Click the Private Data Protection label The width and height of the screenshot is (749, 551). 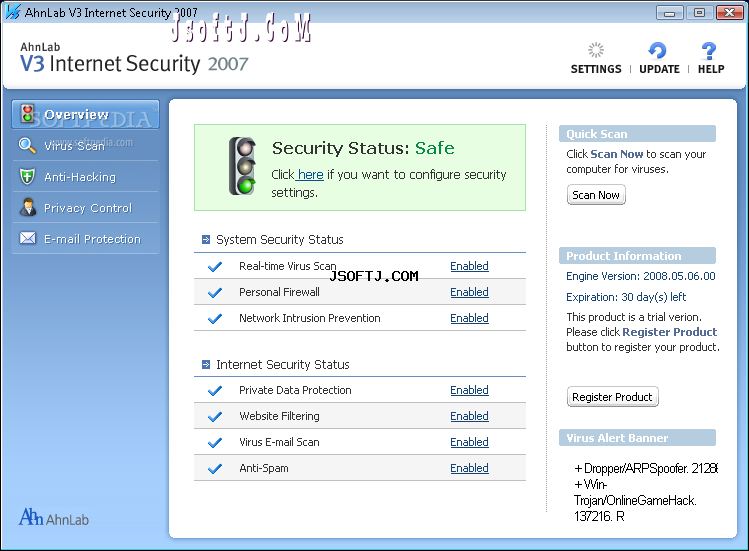coord(295,390)
